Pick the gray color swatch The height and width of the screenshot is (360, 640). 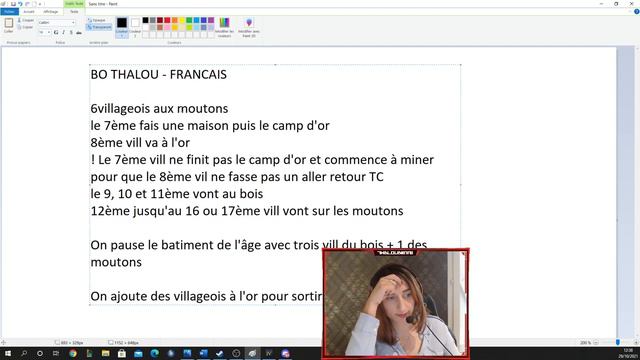[153, 20]
